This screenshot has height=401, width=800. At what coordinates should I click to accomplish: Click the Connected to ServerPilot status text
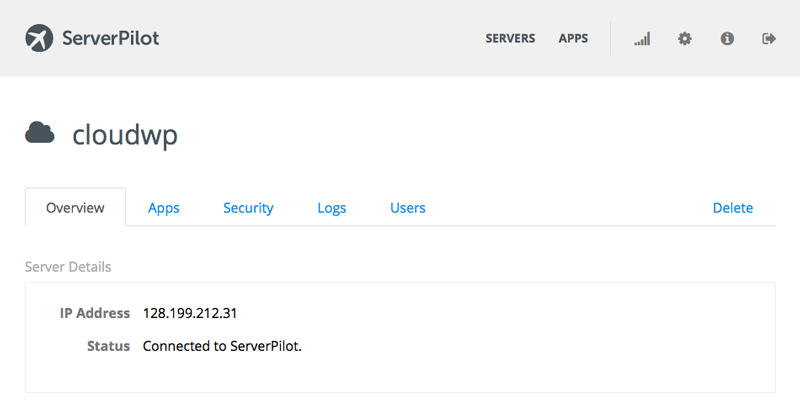(x=222, y=346)
